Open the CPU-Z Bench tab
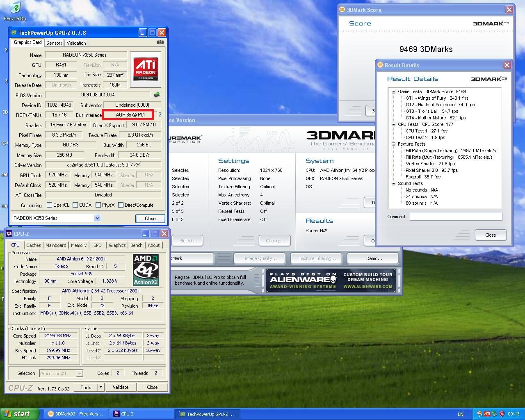This screenshot has width=525, height=420. click(x=137, y=245)
